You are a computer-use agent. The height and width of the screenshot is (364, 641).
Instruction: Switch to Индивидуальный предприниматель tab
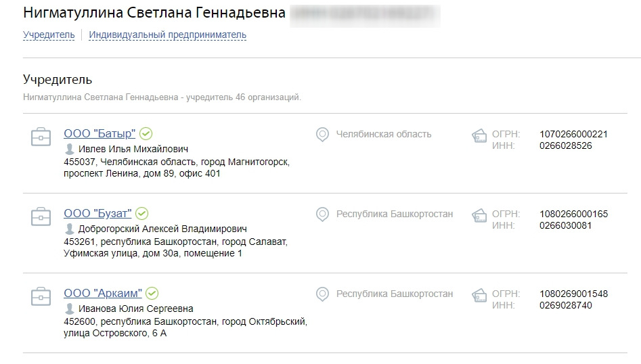click(168, 35)
